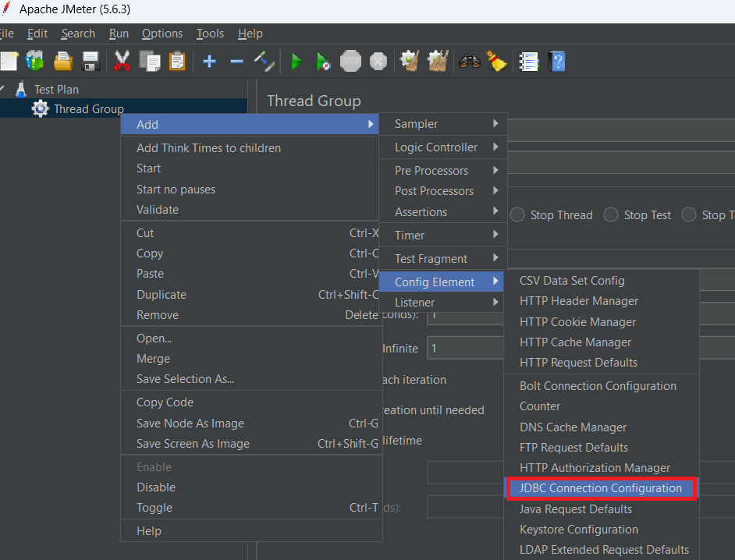Viewport: 735px width, 560px height.
Task: Expand the Logic Controller submenu
Action: coord(443,147)
